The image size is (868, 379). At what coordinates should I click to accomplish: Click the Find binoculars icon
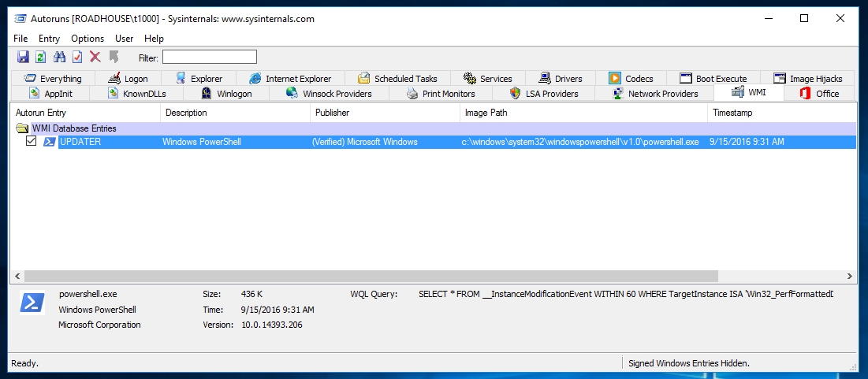(59, 57)
